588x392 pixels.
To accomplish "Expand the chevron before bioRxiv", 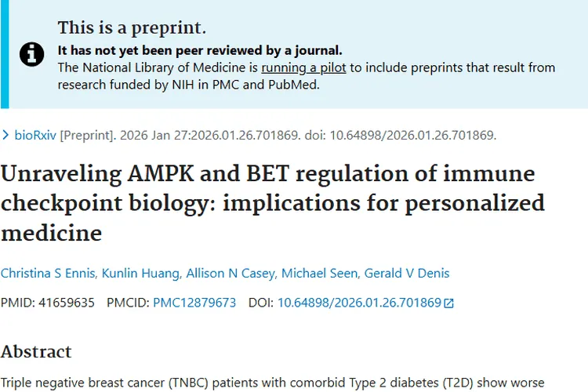I will [x=6, y=135].
